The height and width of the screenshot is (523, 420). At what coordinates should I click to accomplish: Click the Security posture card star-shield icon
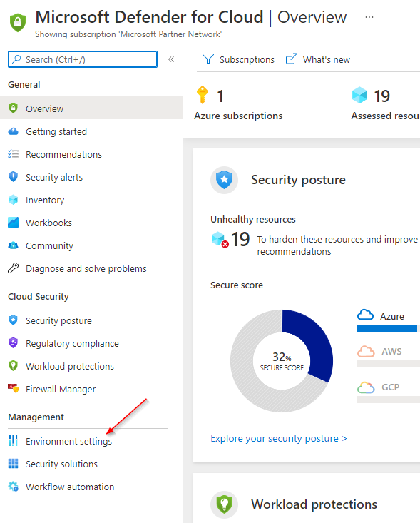tap(224, 180)
